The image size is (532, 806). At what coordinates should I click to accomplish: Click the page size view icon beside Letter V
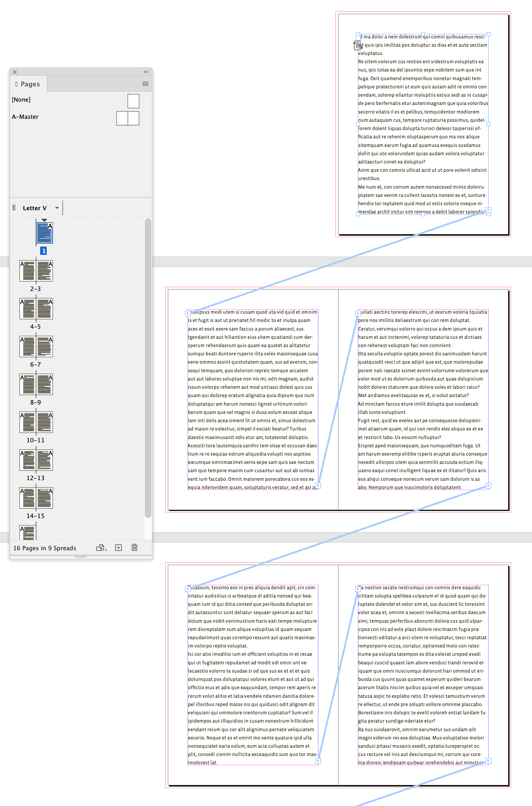pos(14,208)
